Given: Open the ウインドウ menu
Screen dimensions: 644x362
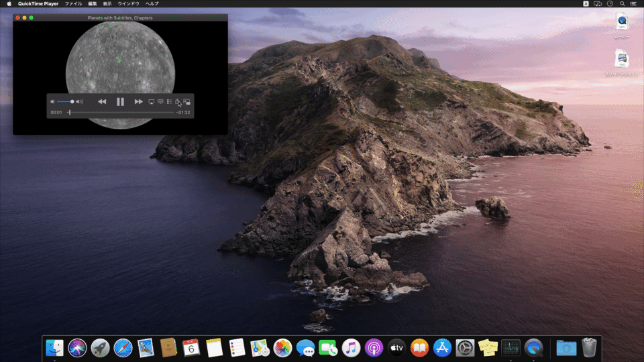Looking at the screenshot, I should click(129, 4).
